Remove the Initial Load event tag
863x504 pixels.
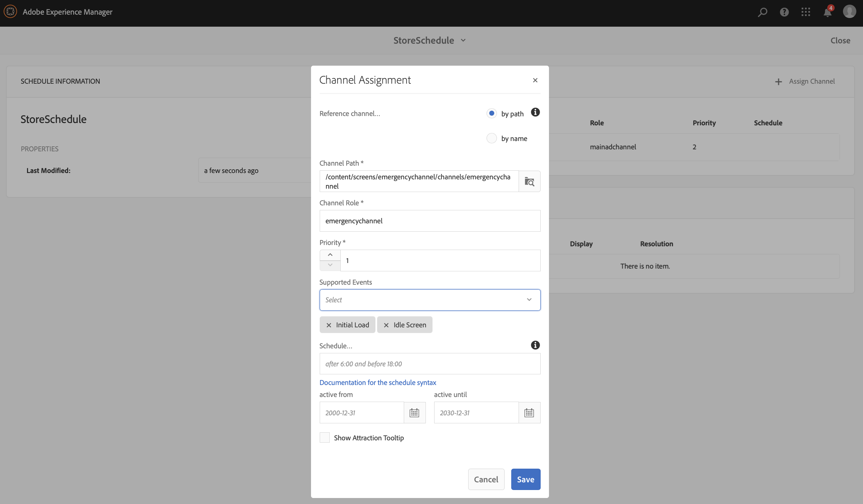329,325
